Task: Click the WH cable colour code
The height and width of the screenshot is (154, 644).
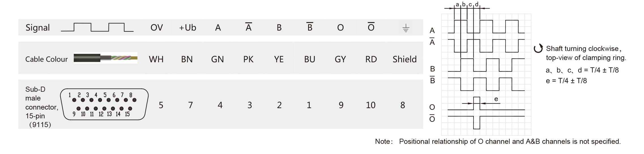Action: point(156,59)
